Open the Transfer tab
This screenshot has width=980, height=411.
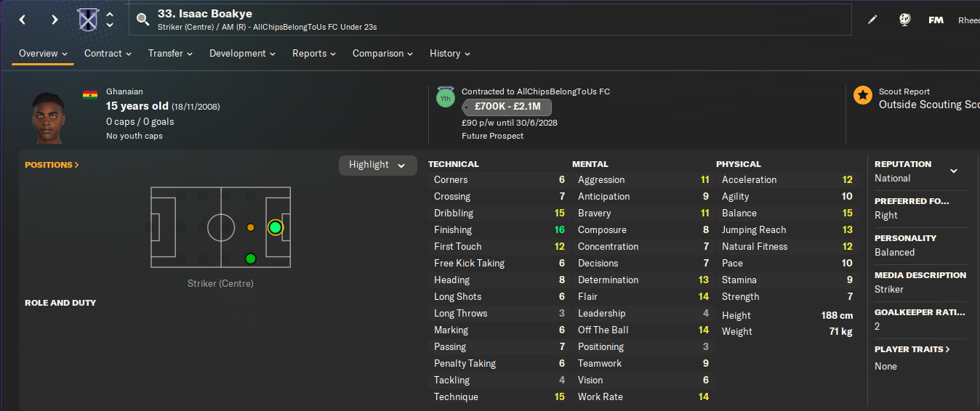[x=170, y=53]
